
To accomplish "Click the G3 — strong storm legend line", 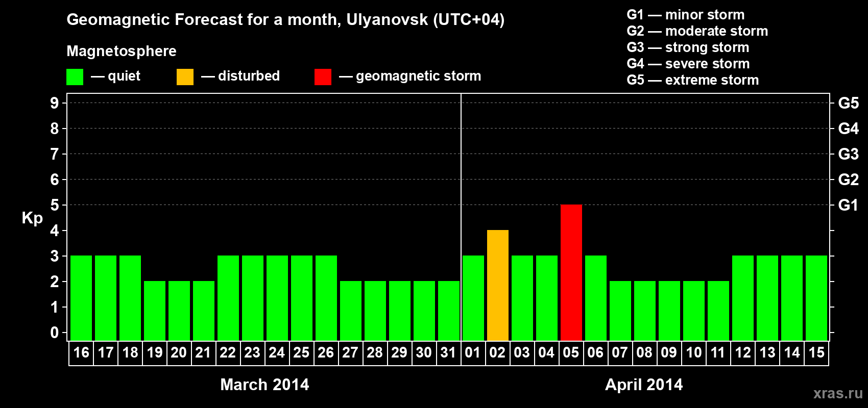I will pyautogui.click(x=688, y=47).
